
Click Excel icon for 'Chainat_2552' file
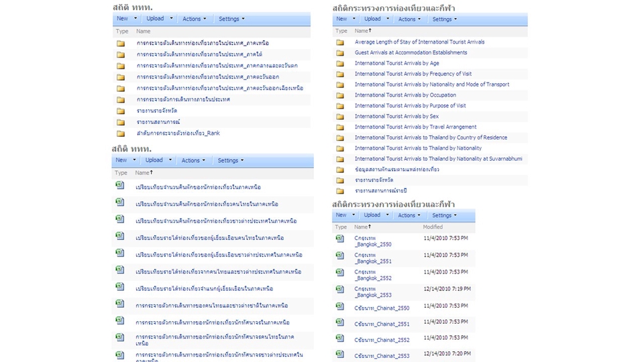tap(339, 338)
